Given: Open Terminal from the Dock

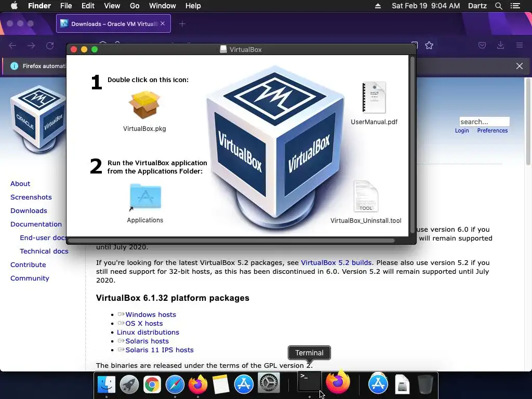Looking at the screenshot, I should pyautogui.click(x=309, y=381).
